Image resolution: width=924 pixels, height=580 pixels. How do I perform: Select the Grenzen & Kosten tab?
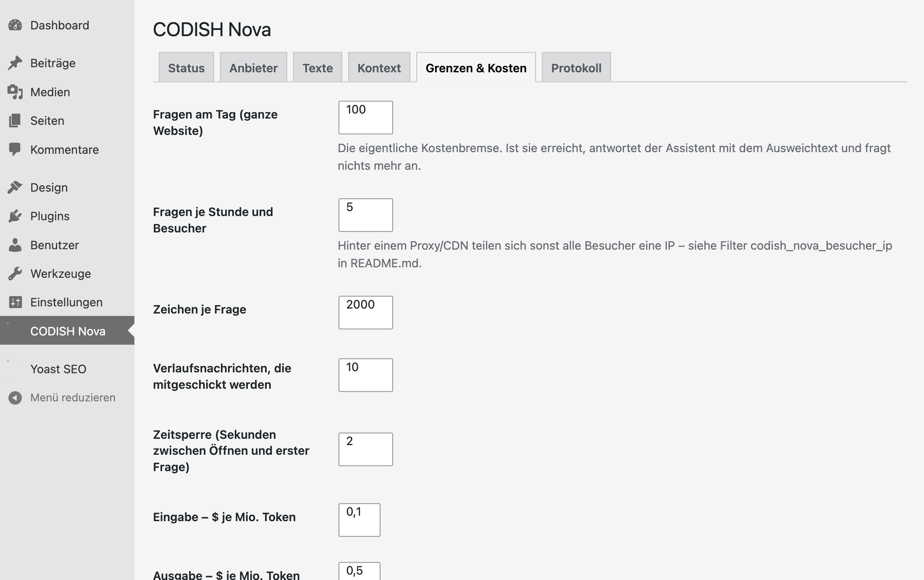476,67
